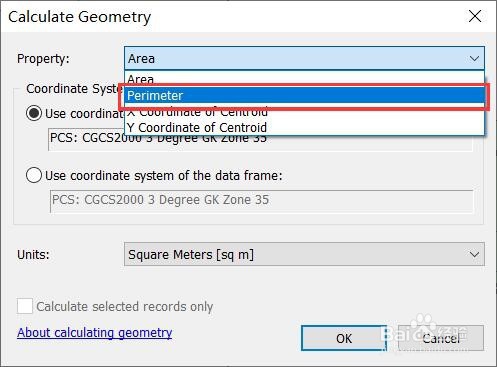Screen dimensions: 497x367
Task: Click the 'Calculate selected records only' label
Action: 125,306
